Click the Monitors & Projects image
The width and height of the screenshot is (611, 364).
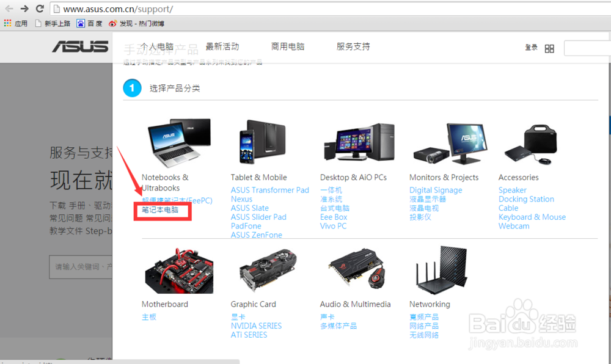[450, 144]
